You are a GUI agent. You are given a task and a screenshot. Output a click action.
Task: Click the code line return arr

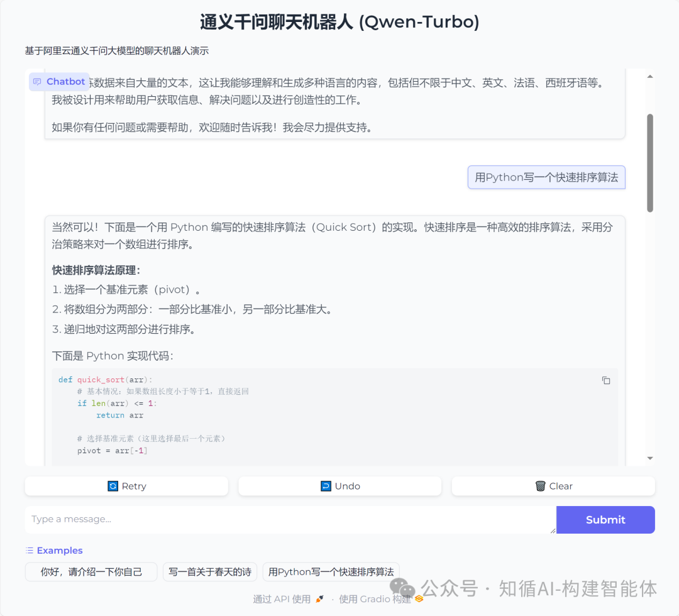pyautogui.click(x=119, y=415)
